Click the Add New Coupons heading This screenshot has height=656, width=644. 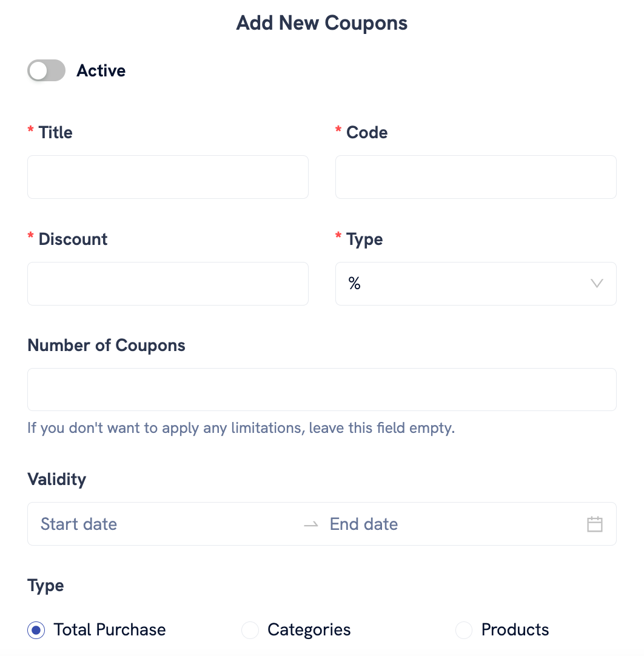tap(322, 23)
